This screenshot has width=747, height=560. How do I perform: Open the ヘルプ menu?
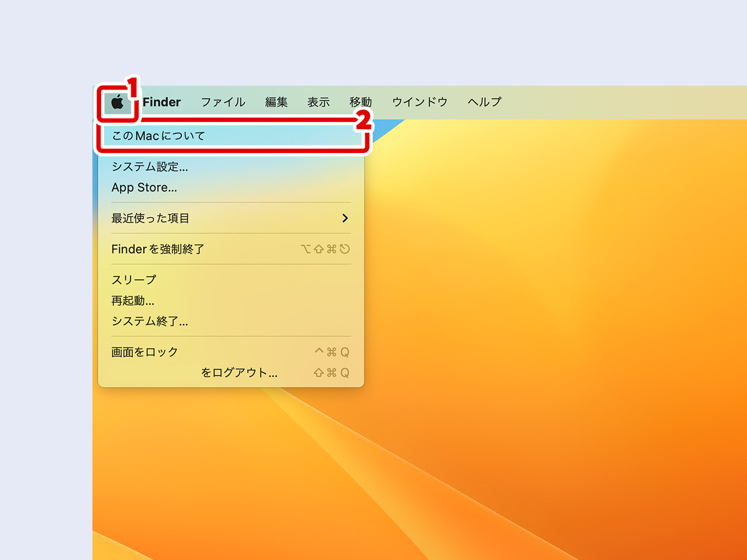click(484, 102)
